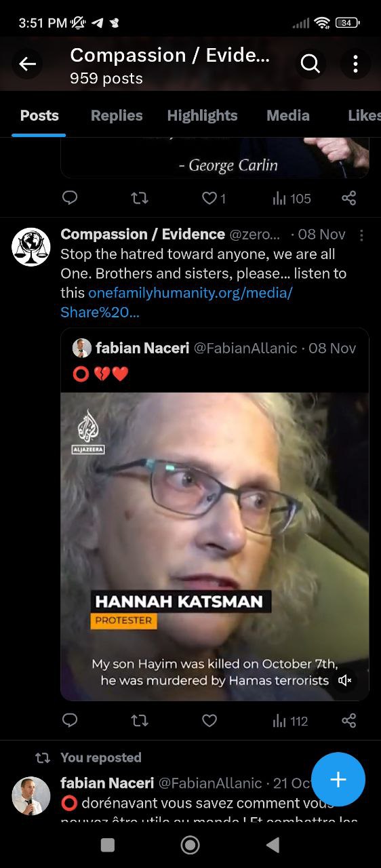View analytics showing 112 views
This screenshot has height=868, width=381.
290,721
